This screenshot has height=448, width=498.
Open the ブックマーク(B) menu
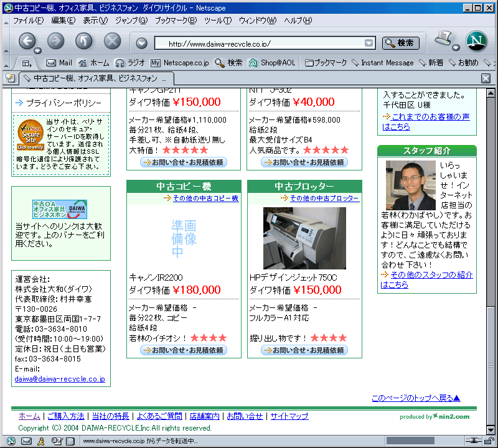point(176,21)
